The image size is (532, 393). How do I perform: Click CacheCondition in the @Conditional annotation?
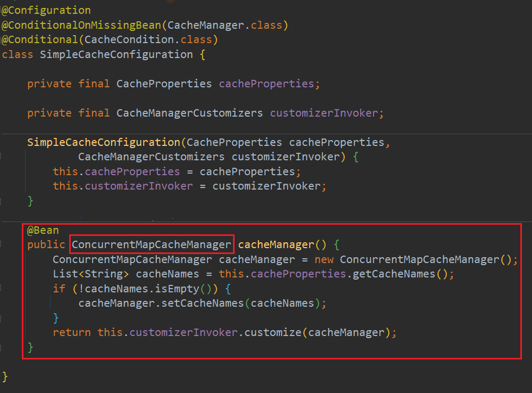[129, 40]
